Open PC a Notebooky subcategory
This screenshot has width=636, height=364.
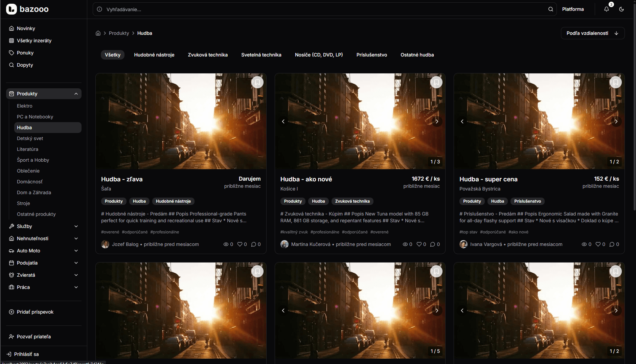tap(48, 117)
